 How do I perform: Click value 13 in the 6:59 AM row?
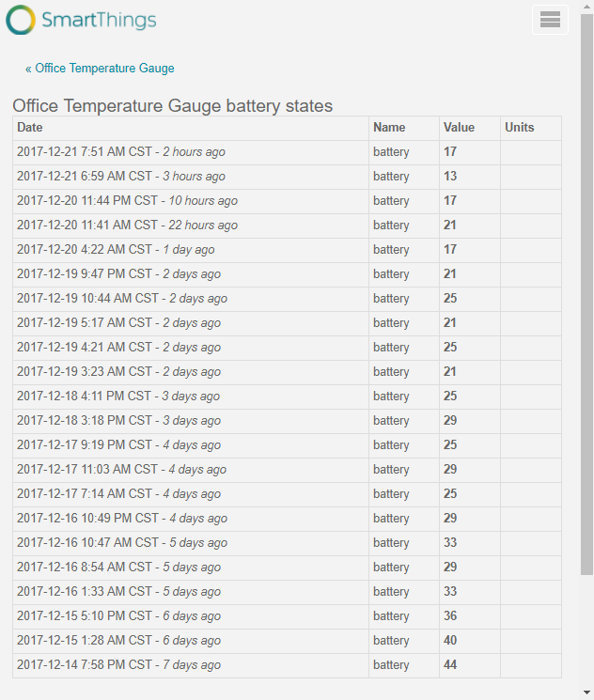450,177
